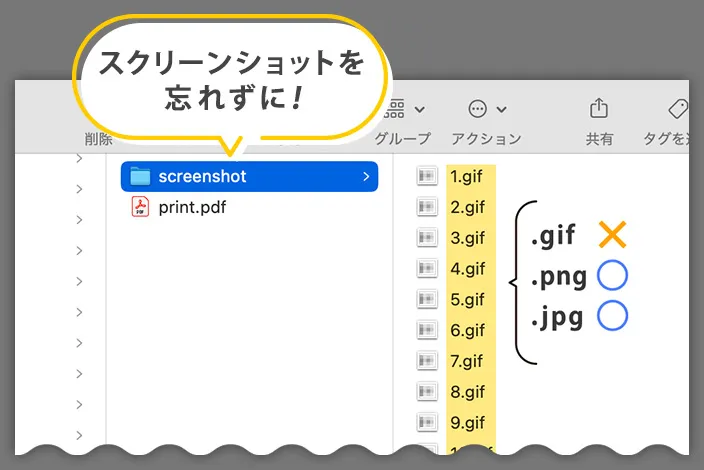
Task: Select the file name 6.gif
Action: (x=467, y=330)
